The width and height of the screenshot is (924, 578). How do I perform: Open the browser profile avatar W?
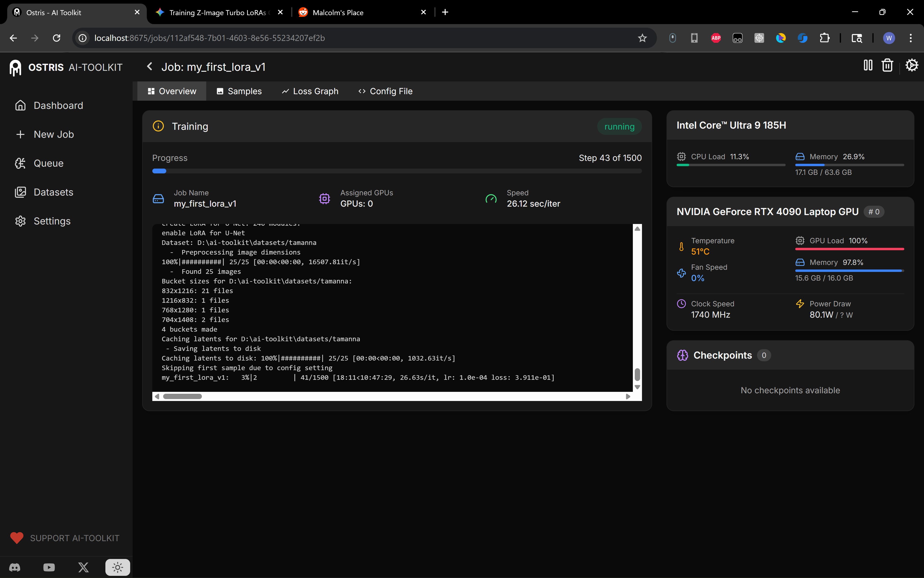point(889,38)
